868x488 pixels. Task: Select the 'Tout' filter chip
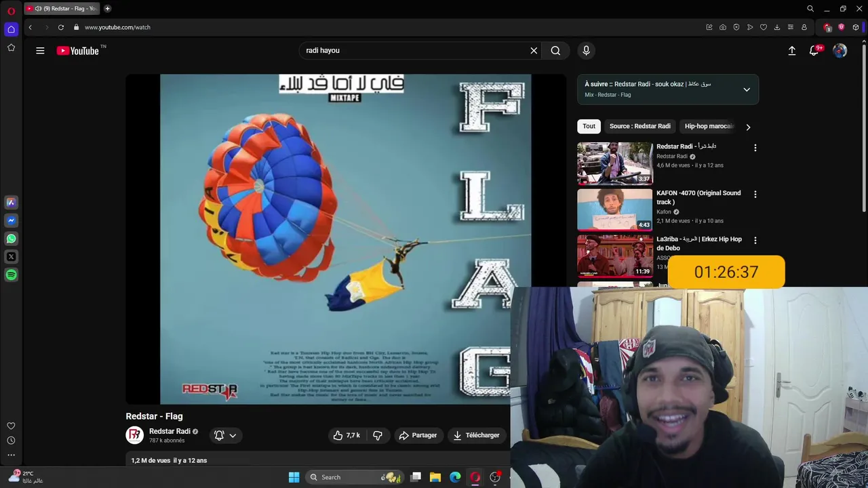point(589,126)
